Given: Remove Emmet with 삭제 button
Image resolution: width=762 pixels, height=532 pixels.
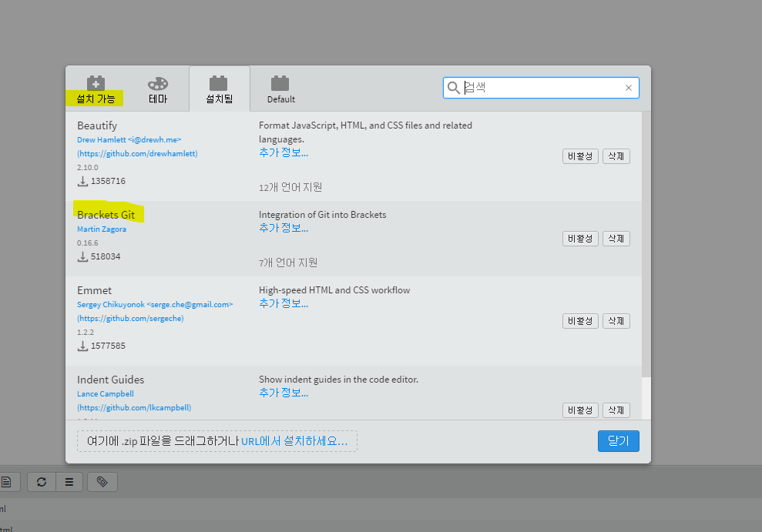Looking at the screenshot, I should [616, 321].
